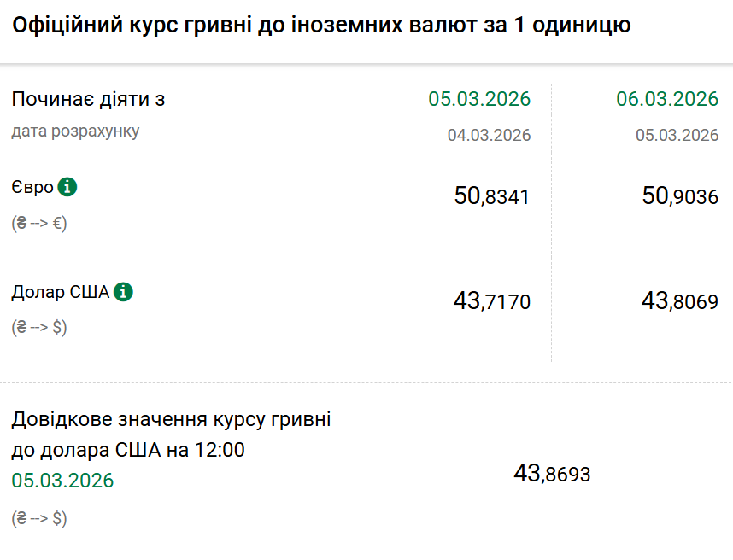Viewport: 733px width, 560px height.
Task: Click the dollar rate 43,8069
Action: point(679,301)
